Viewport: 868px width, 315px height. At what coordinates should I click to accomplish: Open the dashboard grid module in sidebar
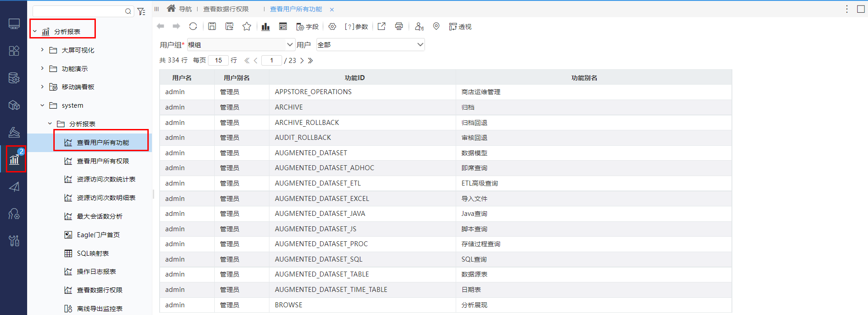pos(14,51)
